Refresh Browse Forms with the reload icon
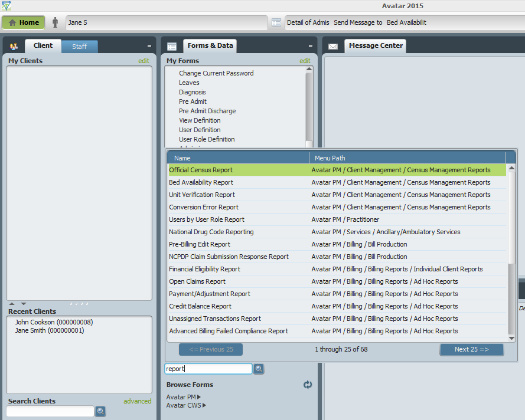This screenshot has height=420, width=525. click(x=308, y=385)
